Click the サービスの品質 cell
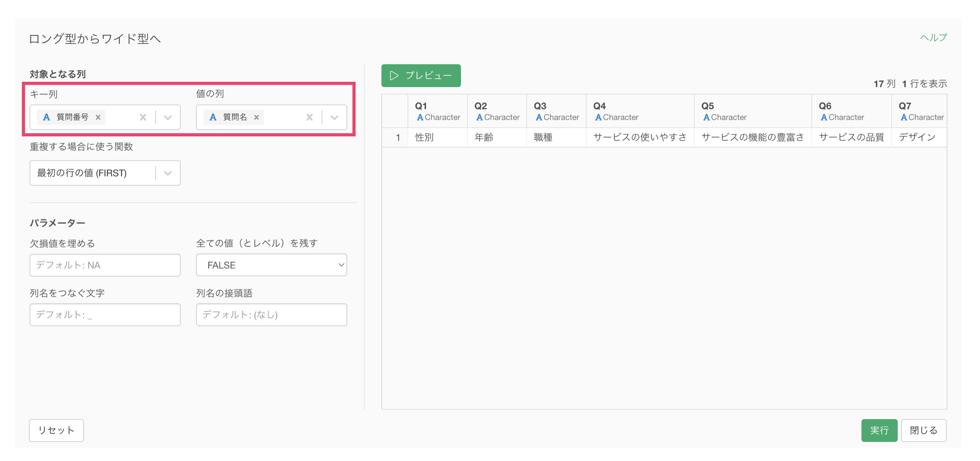This screenshot has height=461, width=980. [851, 137]
